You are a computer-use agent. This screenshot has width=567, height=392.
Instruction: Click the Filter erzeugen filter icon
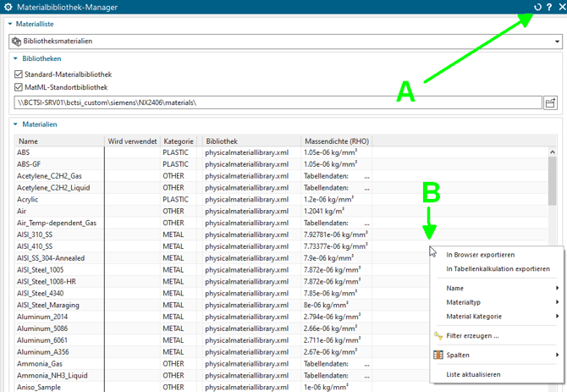(438, 336)
